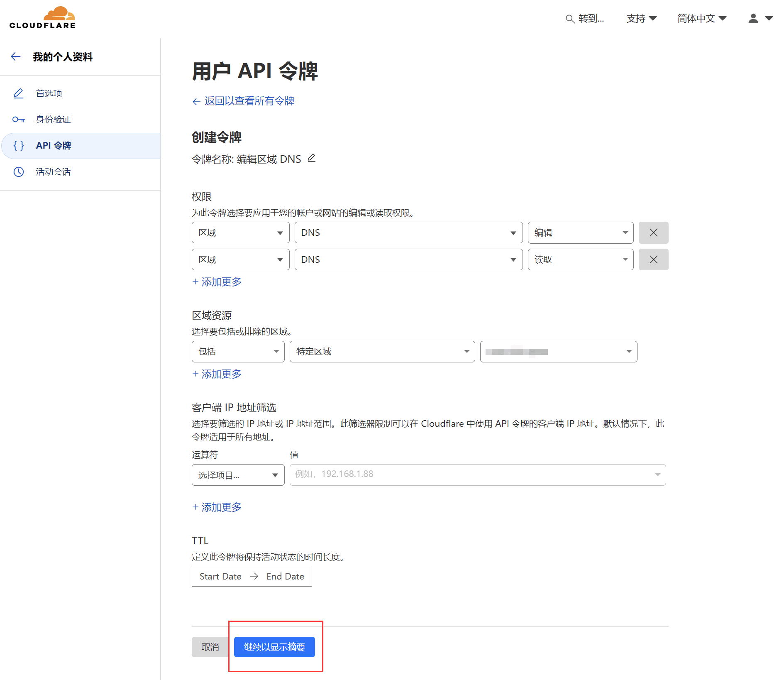Click the braces icon next to API 令牌
Screen dimensions: 784x680
pos(19,146)
